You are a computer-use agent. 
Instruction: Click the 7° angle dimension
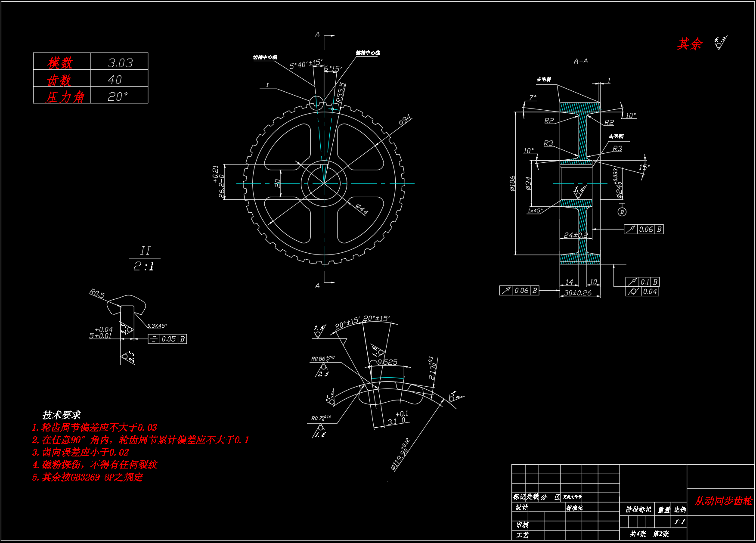[x=533, y=97]
